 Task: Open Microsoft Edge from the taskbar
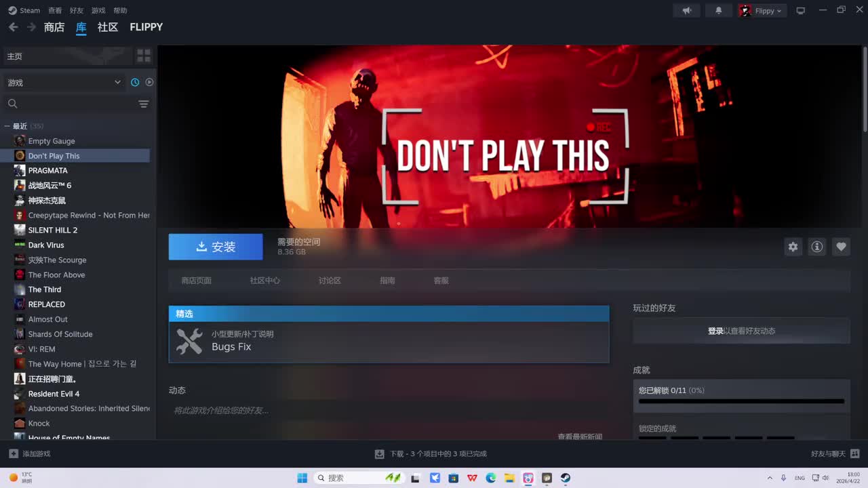[491, 478]
